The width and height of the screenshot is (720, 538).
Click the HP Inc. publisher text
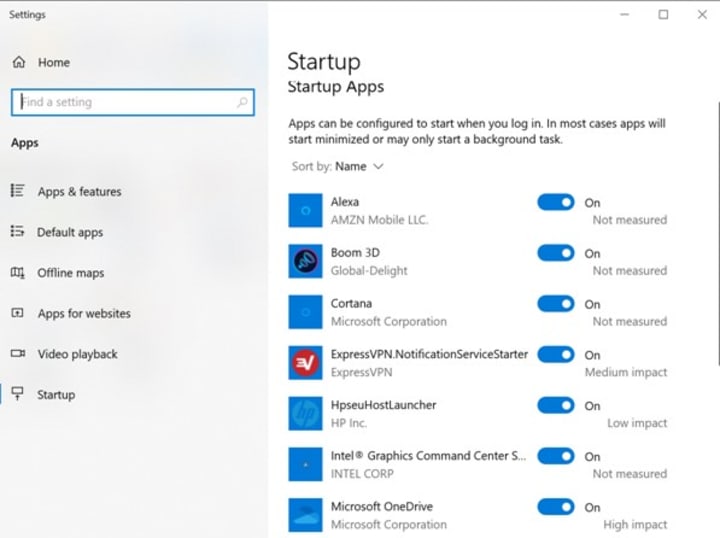[349, 423]
